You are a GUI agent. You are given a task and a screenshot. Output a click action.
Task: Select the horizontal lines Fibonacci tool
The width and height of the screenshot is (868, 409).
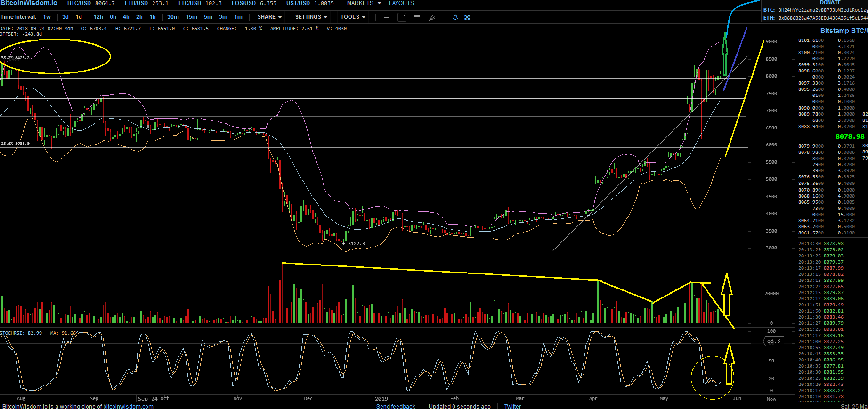[417, 17]
